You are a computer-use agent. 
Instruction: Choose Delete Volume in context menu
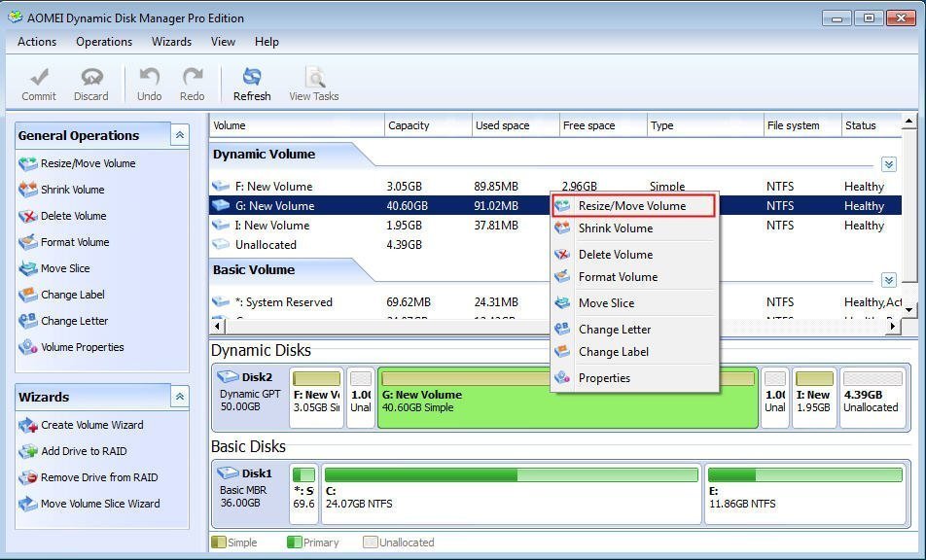click(x=635, y=255)
